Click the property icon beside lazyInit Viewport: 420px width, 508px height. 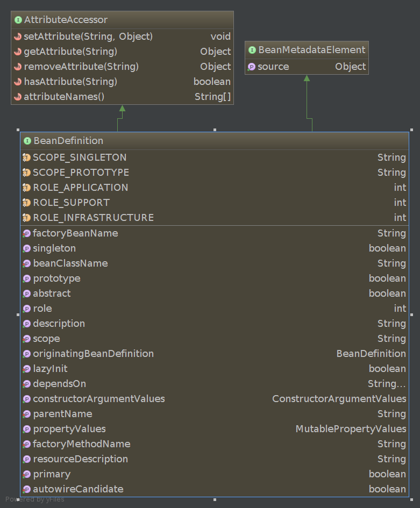click(x=26, y=369)
